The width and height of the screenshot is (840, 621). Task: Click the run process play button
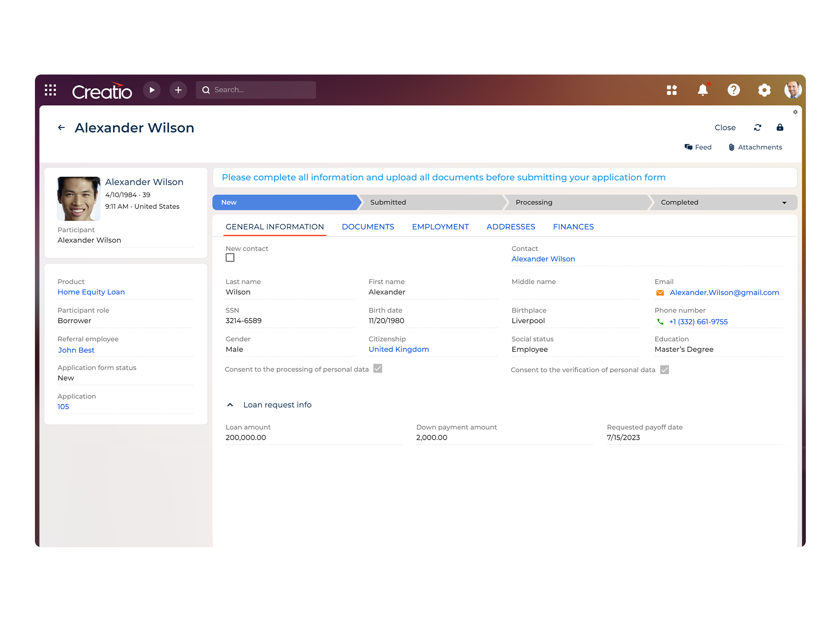[x=152, y=90]
